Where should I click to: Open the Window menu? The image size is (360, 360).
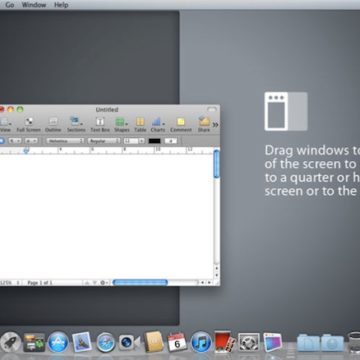pos(34,5)
